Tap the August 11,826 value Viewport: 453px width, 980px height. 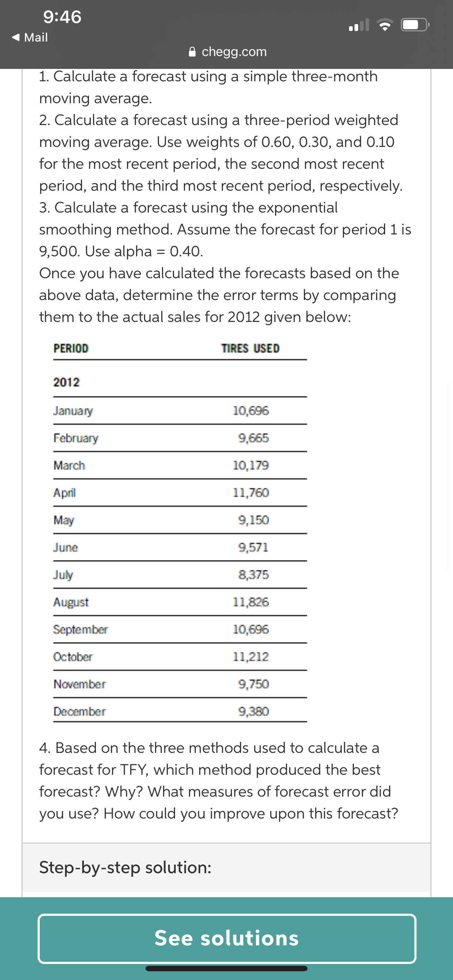(x=251, y=602)
